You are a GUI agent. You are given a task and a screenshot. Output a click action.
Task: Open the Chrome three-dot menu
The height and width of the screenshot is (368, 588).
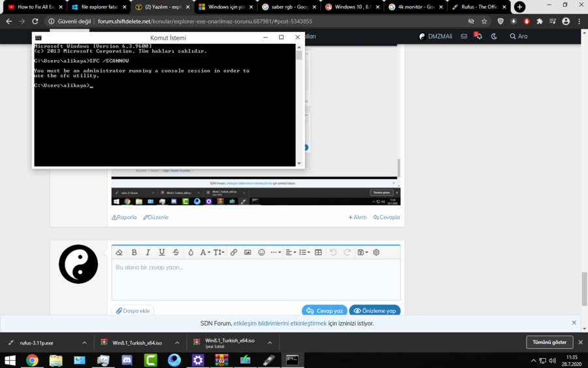click(580, 22)
